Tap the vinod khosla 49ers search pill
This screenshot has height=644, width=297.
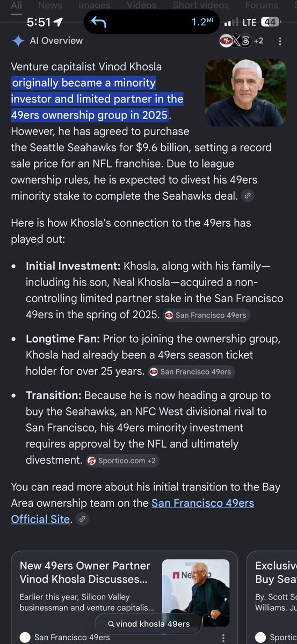pyautogui.click(x=149, y=624)
